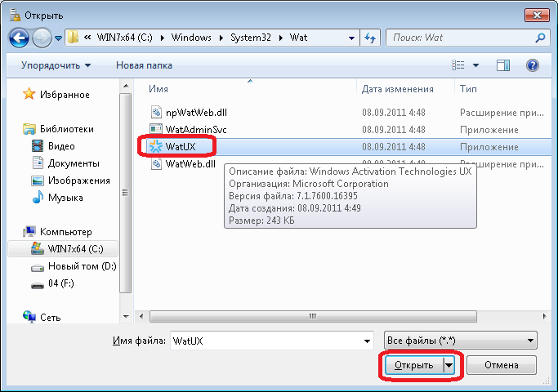Click the Сеть network globe icon
The height and width of the screenshot is (392, 558).
(29, 316)
